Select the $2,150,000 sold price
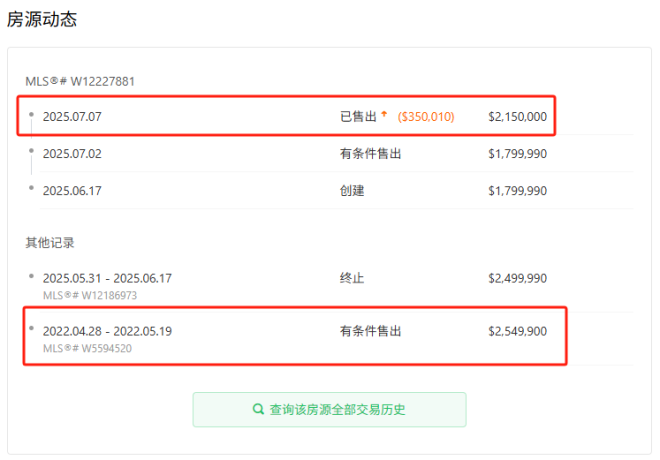This screenshot has width=660, height=460. [x=517, y=117]
